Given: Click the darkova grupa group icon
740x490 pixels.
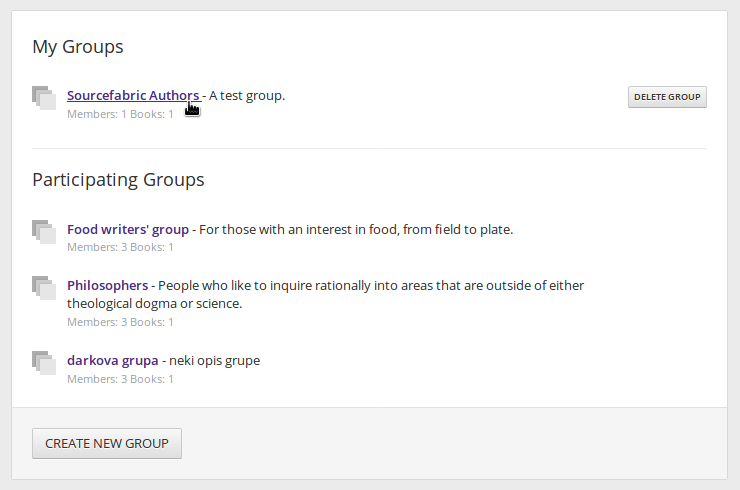Looking at the screenshot, I should point(44,363).
